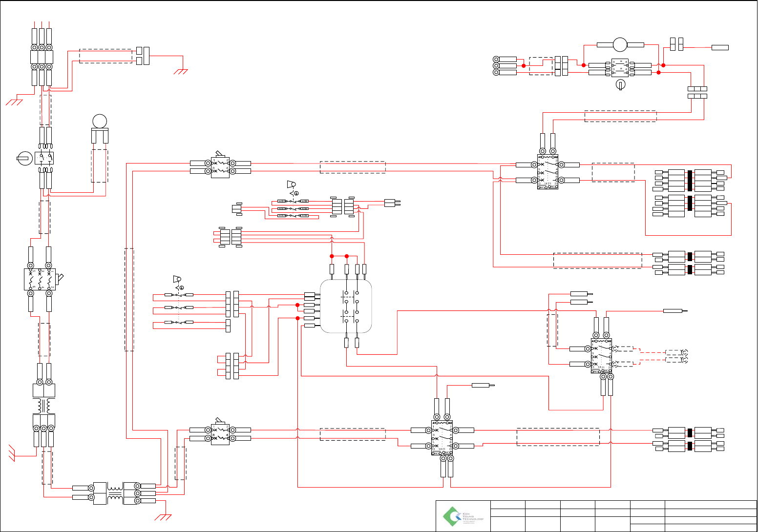Select the key switch symbol beside the left two-pole switch
The image size is (758, 532).
pos(24,158)
